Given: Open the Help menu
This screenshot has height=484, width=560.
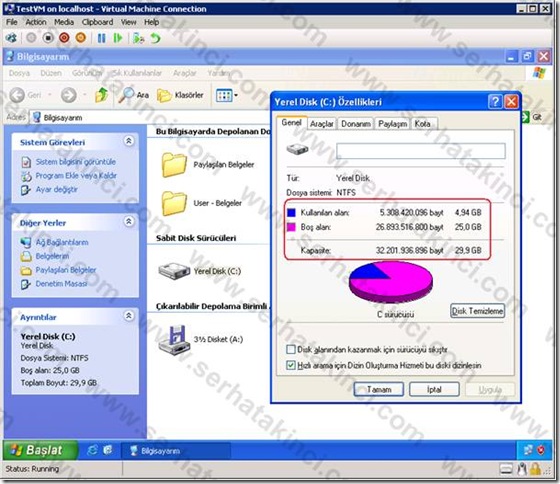Looking at the screenshot, I should [151, 22].
